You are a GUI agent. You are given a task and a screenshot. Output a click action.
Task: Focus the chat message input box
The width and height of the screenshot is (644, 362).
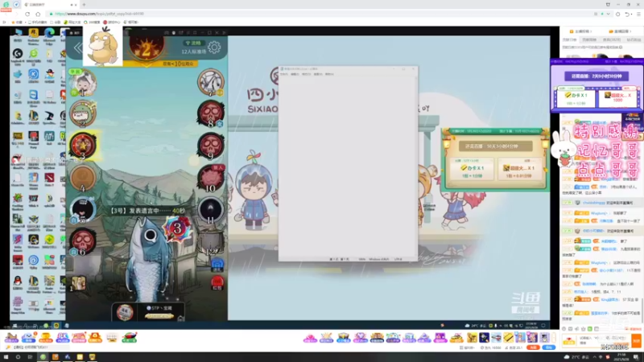[x=605, y=340]
